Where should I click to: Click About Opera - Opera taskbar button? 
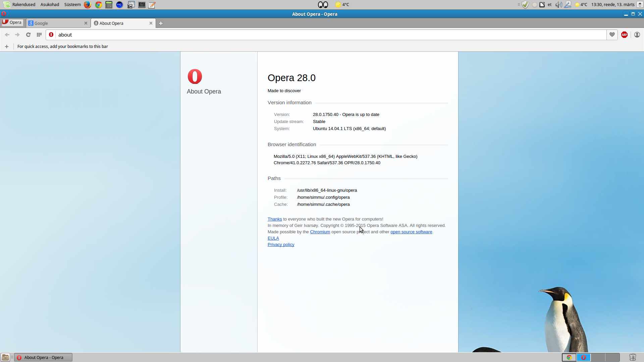[44, 357]
